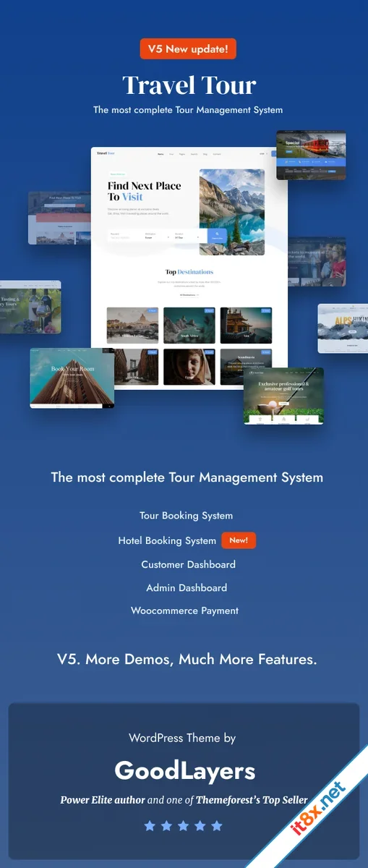Open the Tour nav item in the center demo

pos(171,154)
